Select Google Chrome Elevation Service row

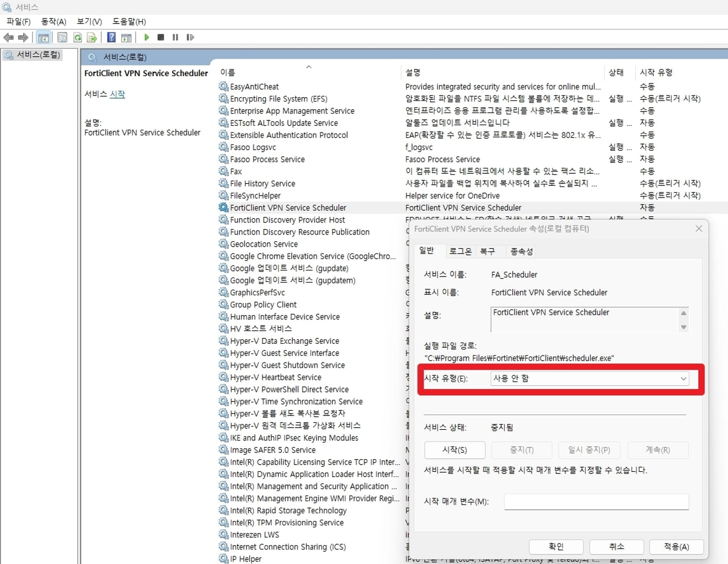313,257
